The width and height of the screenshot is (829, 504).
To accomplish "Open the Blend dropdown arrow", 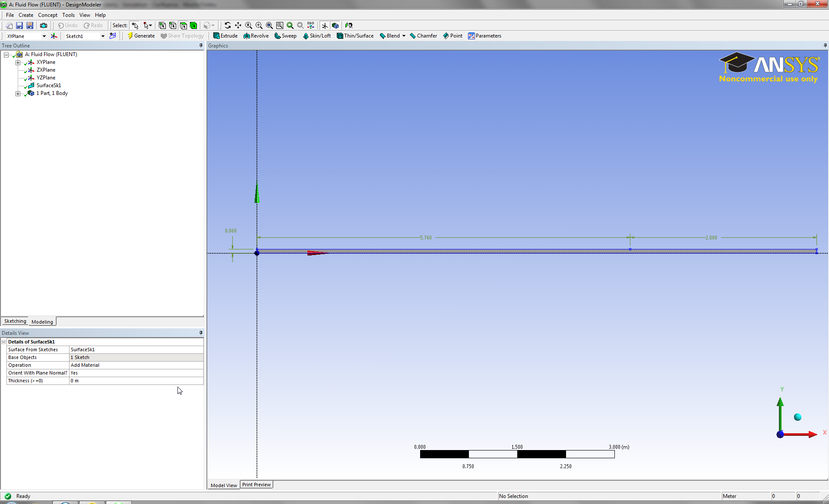I will [404, 36].
